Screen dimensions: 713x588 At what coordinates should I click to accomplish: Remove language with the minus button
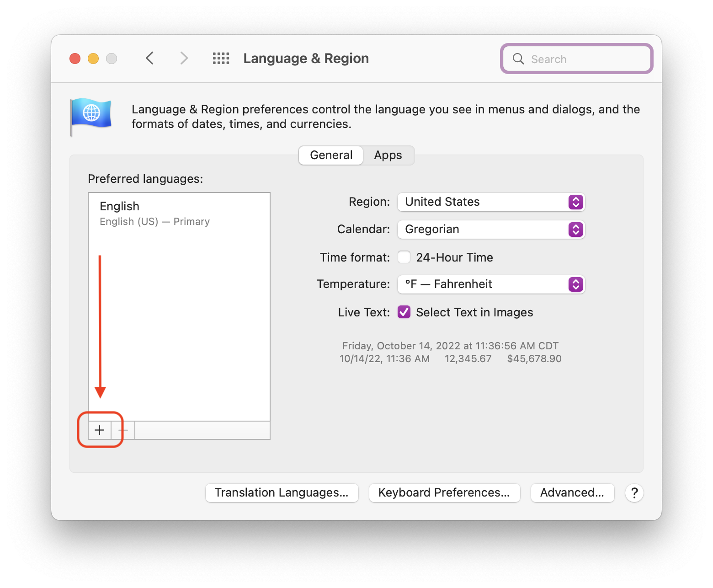click(123, 430)
